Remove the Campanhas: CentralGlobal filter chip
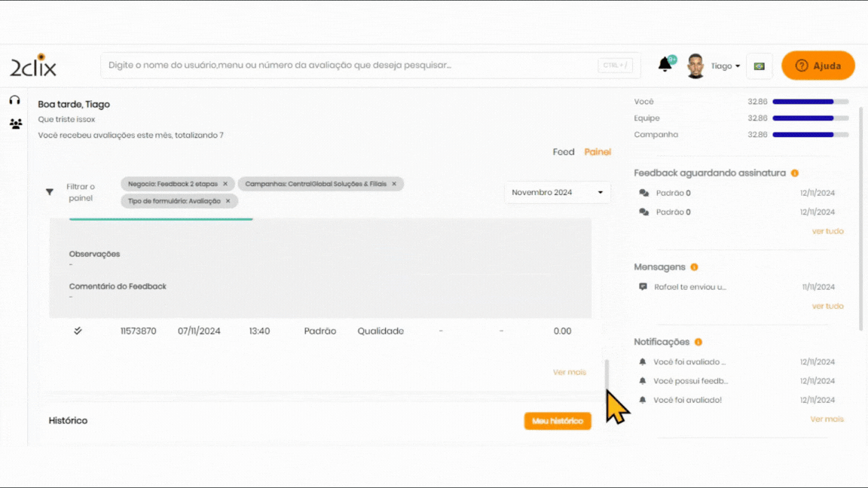This screenshot has width=868, height=488. 394,184
